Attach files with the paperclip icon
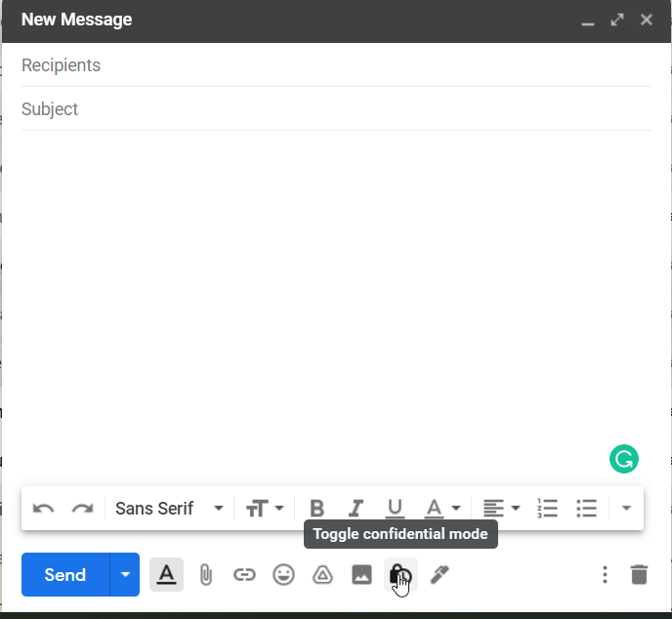The image size is (672, 619). pos(206,574)
